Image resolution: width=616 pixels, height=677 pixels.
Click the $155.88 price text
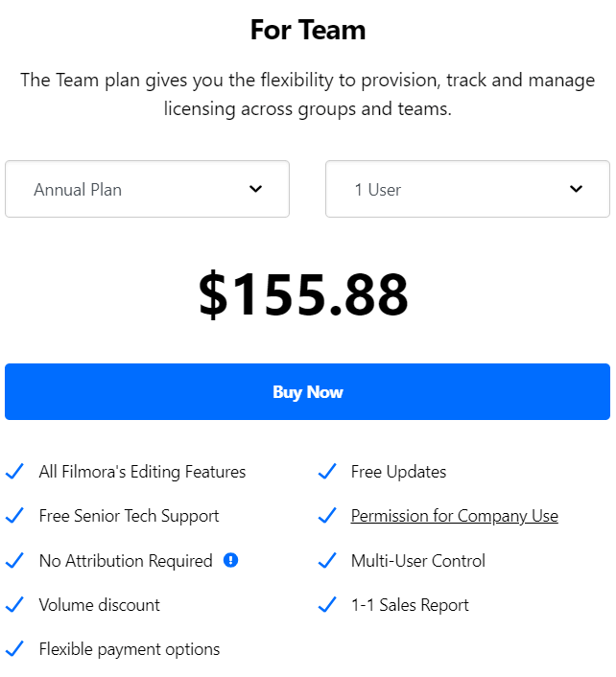303,294
